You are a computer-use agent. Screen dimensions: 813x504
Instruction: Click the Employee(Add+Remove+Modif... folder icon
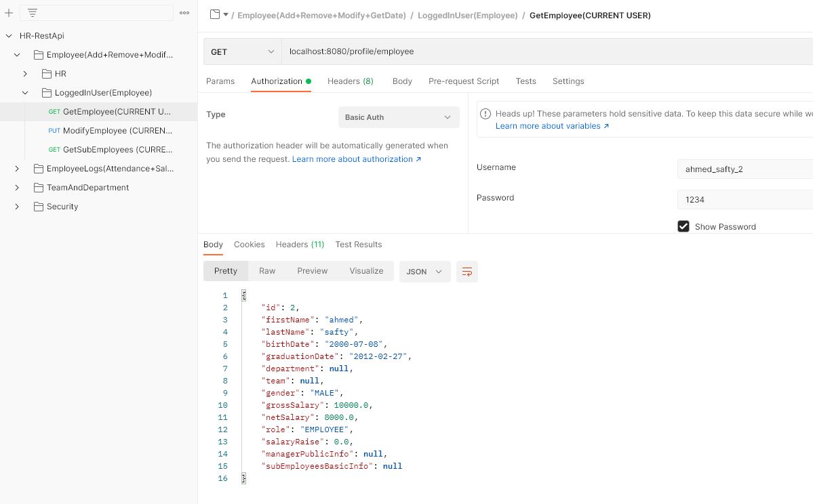tap(39, 54)
